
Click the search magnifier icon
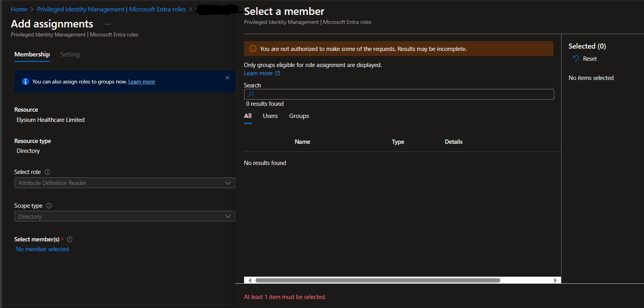(x=251, y=94)
